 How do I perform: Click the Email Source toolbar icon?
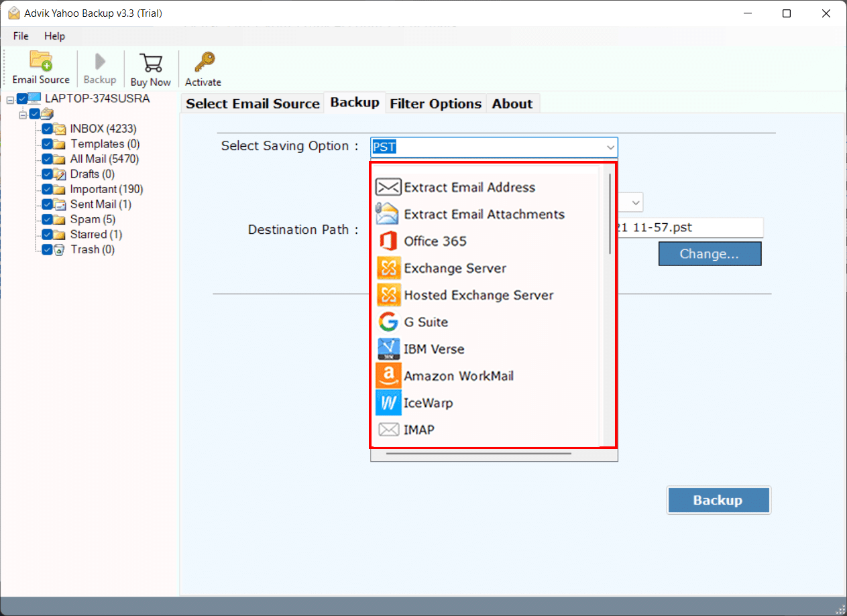(41, 60)
